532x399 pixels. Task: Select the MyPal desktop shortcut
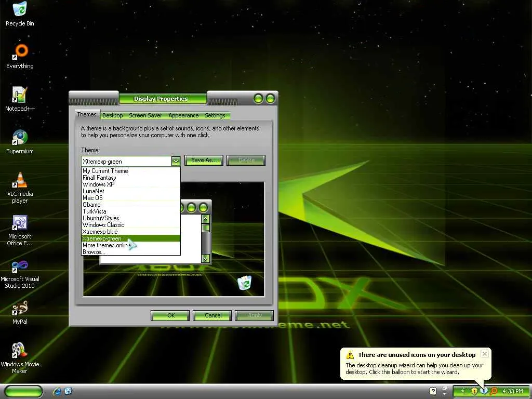(x=20, y=312)
